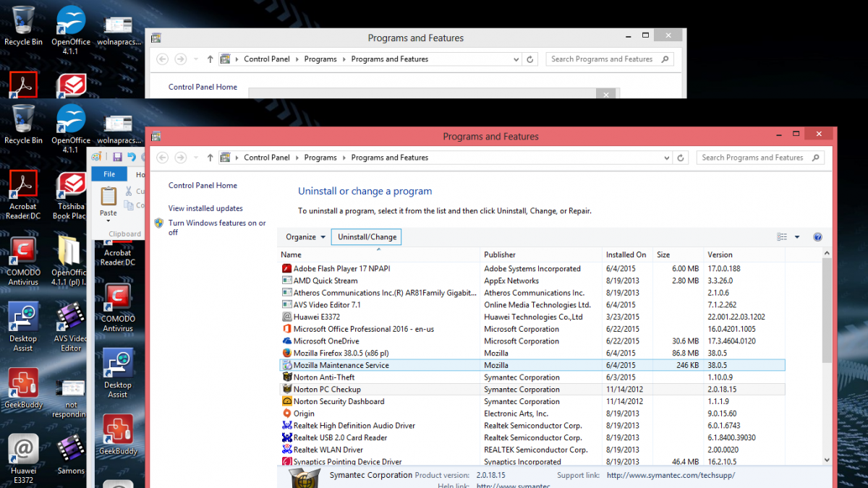
Task: Click the Size column header
Action: tap(679, 254)
